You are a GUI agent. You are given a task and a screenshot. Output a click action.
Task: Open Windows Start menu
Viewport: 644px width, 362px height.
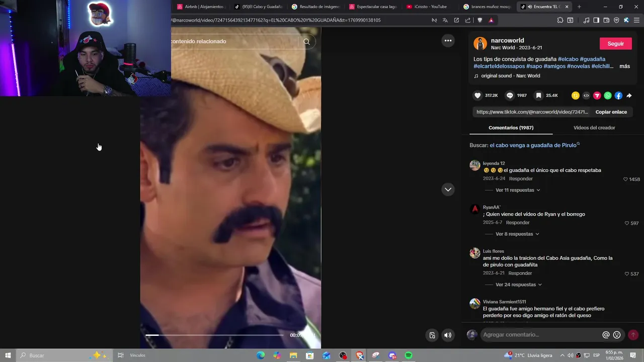[x=8, y=355]
